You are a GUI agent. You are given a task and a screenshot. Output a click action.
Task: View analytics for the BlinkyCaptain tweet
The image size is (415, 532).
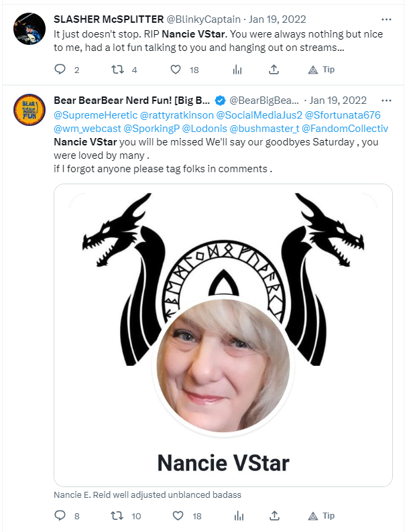[x=237, y=70]
